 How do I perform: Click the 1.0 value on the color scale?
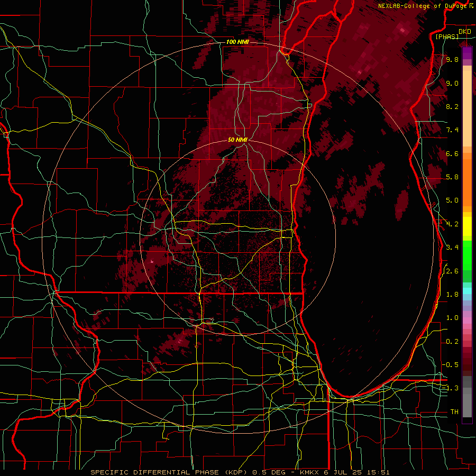coord(452,318)
